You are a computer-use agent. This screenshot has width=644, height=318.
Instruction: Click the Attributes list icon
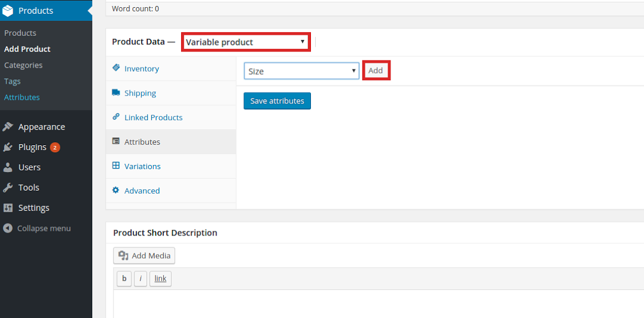(x=116, y=142)
